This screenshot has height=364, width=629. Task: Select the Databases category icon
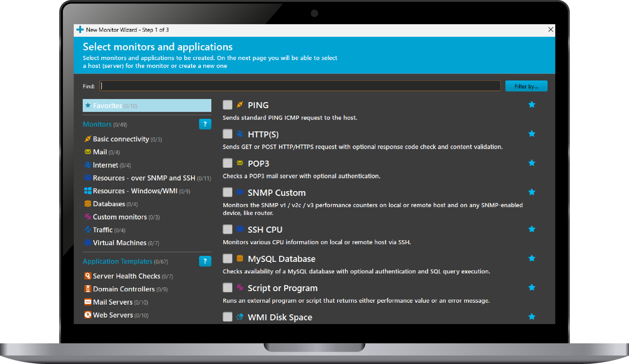click(x=87, y=204)
